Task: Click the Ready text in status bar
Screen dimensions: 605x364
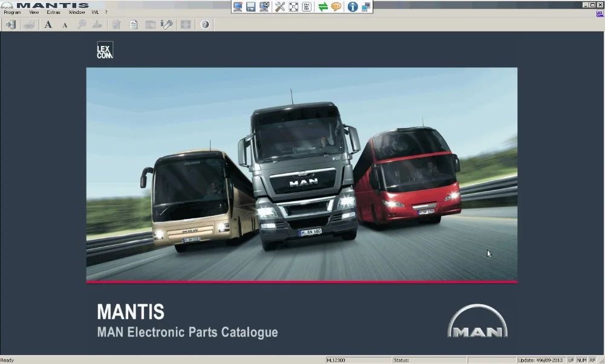Action: coord(7,360)
